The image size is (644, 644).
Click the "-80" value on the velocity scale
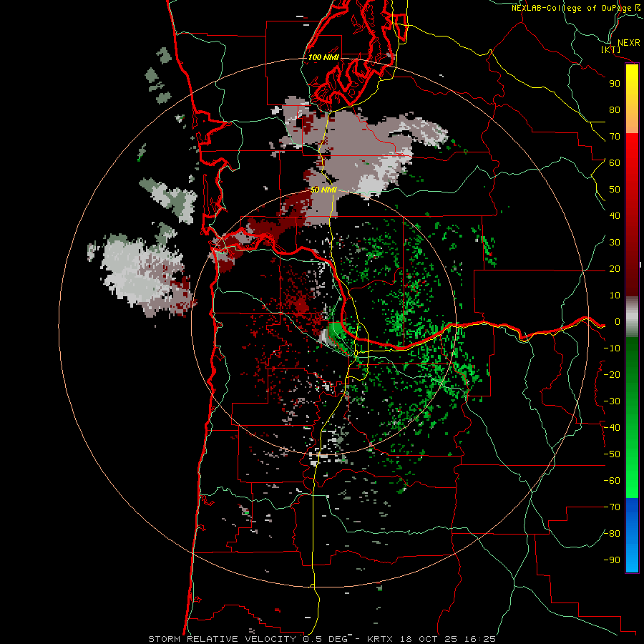point(612,534)
